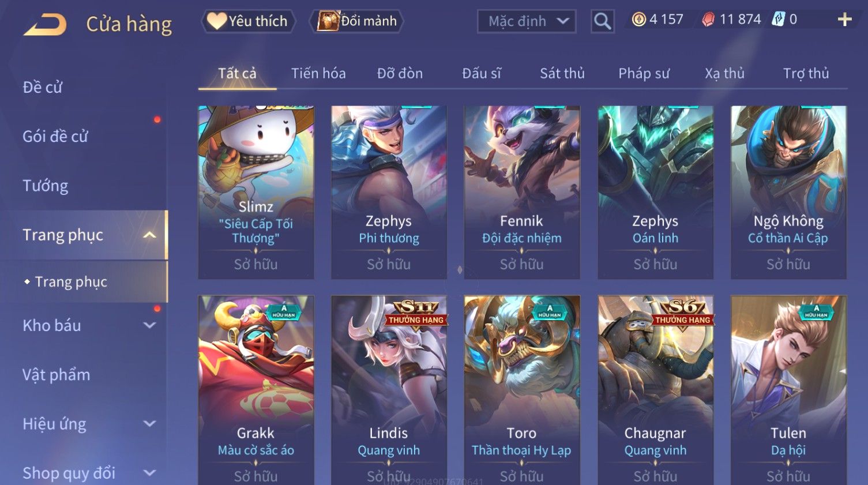868x485 pixels.
Task: Tap the gold coin balance icon
Action: (x=638, y=20)
